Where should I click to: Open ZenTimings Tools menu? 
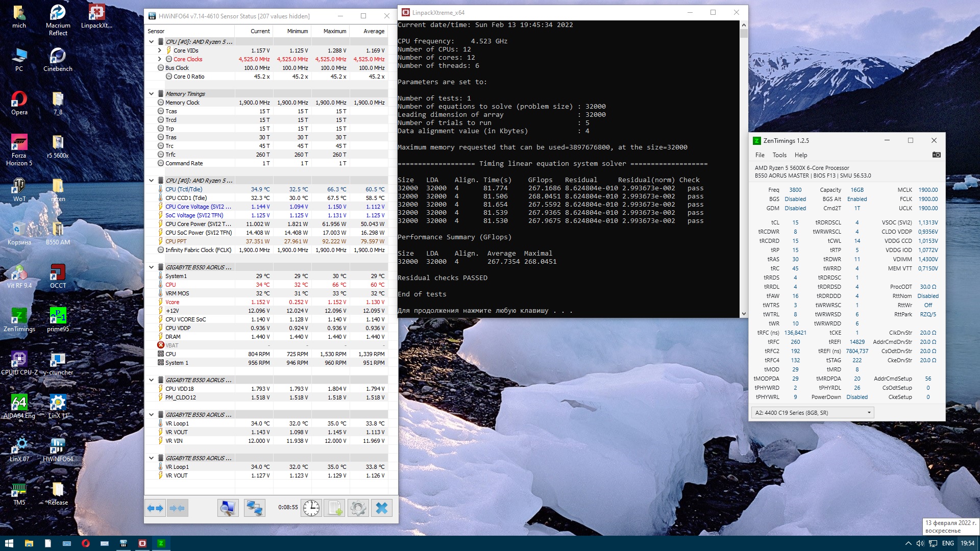[x=779, y=155]
